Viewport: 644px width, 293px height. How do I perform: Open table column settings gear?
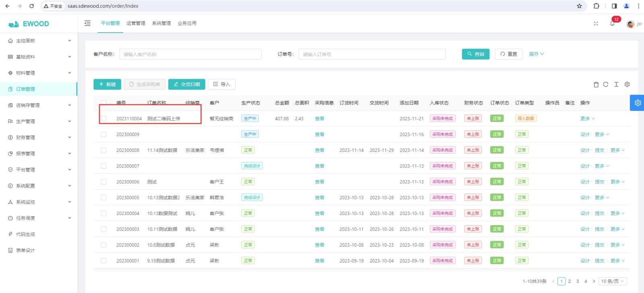pos(627,84)
